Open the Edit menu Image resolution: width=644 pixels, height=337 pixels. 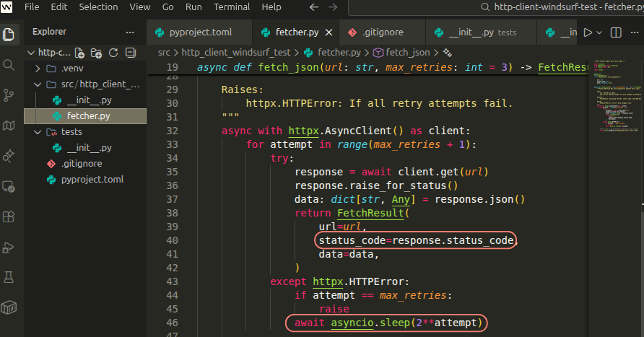coord(59,7)
